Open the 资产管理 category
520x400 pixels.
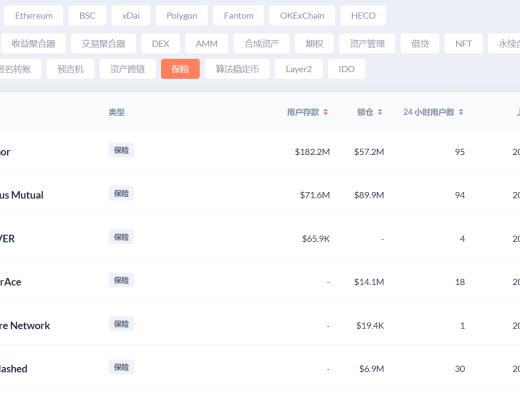tap(367, 44)
